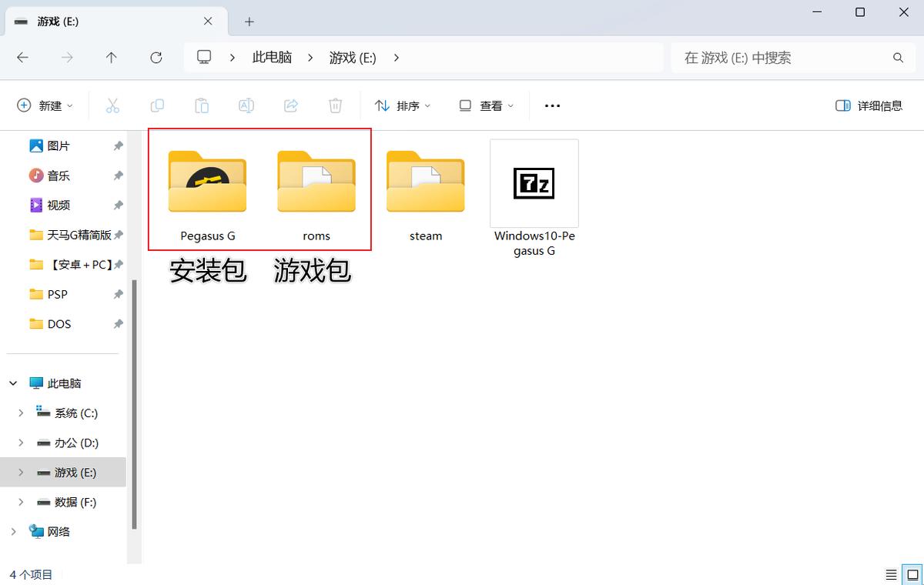This screenshot has height=585, width=924.
Task: Open the Windows10-Pegasus G 7z archive
Action: [534, 183]
